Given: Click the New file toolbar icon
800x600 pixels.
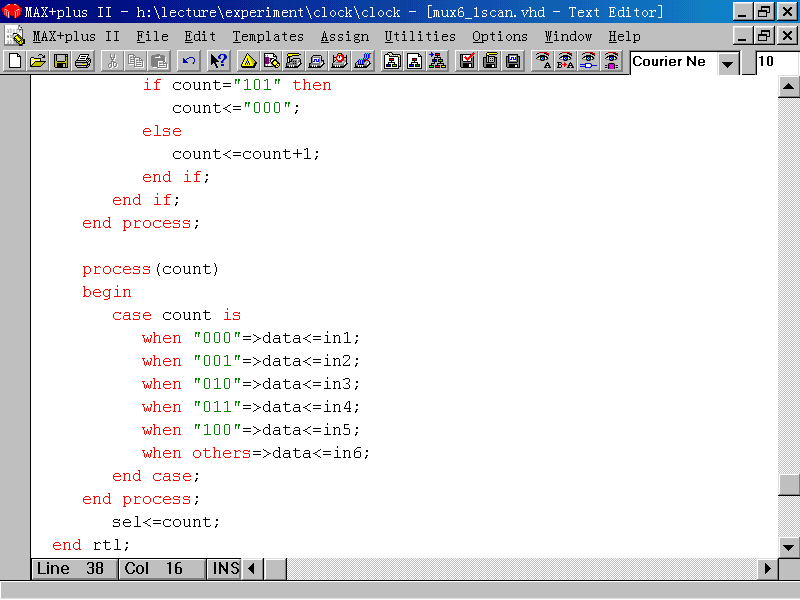Looking at the screenshot, I should 15,62.
